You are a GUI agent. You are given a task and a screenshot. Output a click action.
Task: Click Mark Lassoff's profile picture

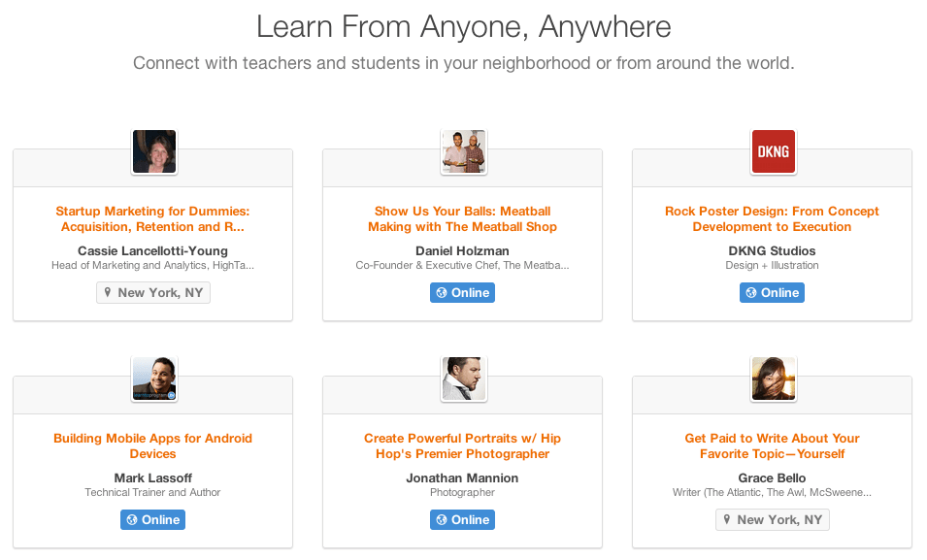(x=153, y=379)
